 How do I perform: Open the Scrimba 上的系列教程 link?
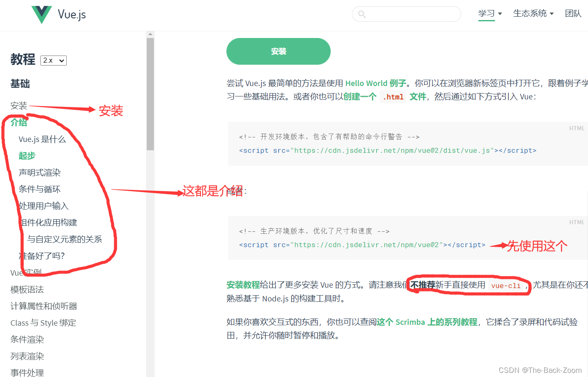click(x=427, y=322)
